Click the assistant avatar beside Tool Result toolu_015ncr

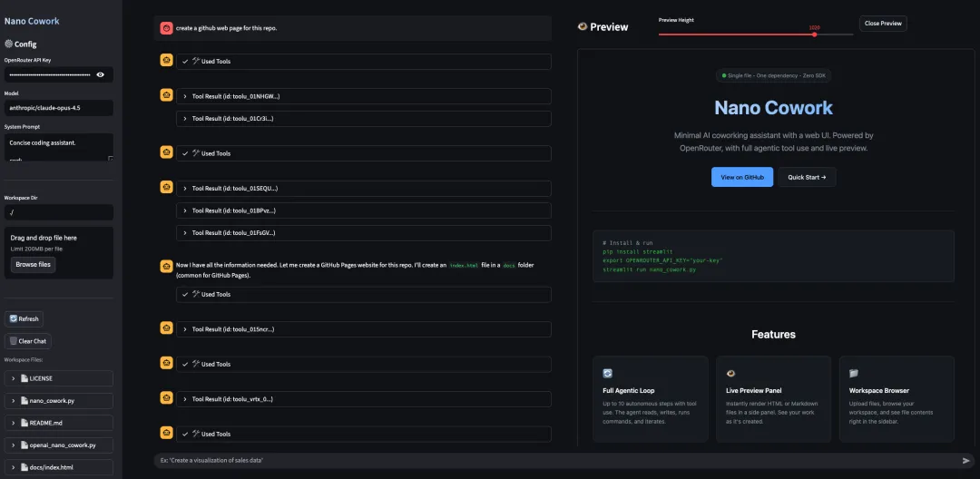166,327
